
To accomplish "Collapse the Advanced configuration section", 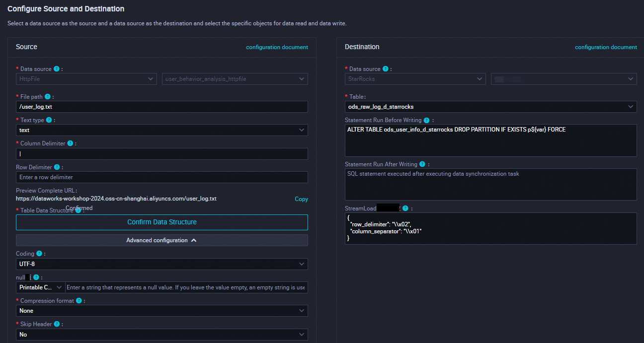I will pyautogui.click(x=161, y=240).
